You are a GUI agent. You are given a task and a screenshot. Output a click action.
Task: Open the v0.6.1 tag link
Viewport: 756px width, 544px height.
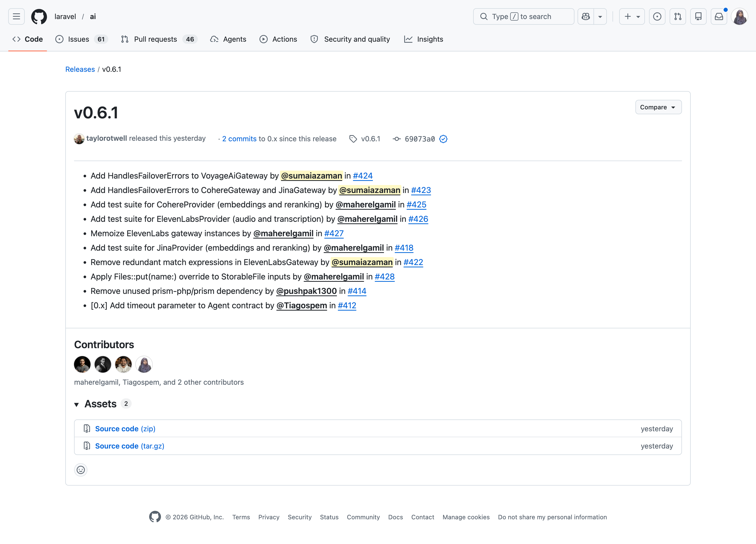click(370, 139)
